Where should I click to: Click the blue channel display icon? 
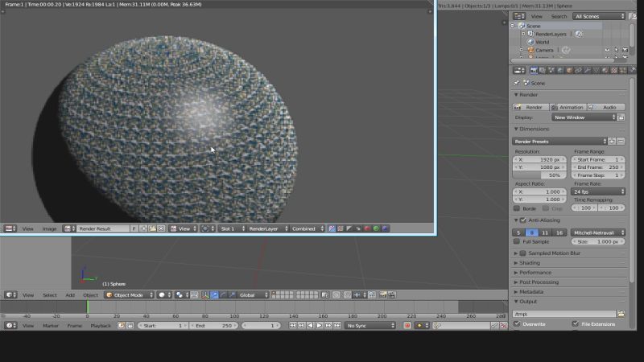coord(385,228)
